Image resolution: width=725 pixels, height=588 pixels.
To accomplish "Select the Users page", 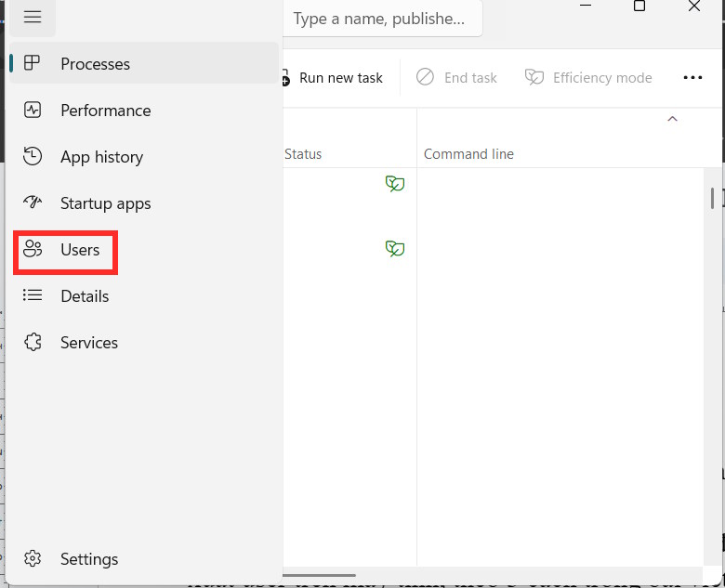I will click(x=144, y=250).
